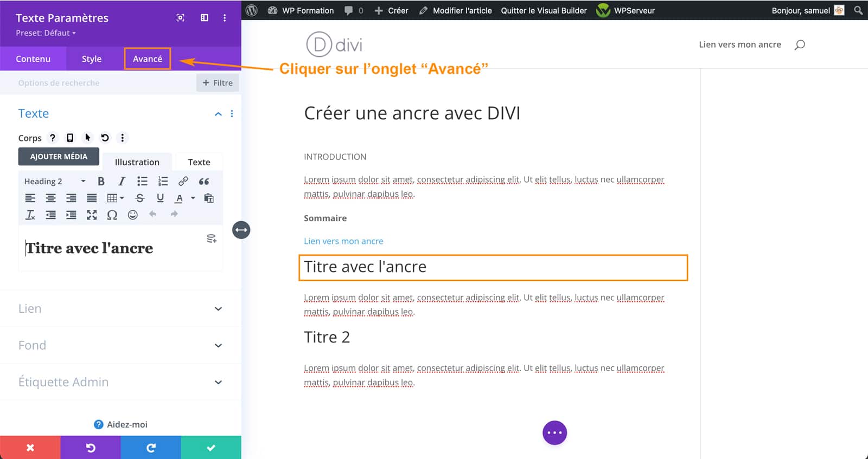This screenshot has width=868, height=459.
Task: Toggle bold formatting
Action: (101, 182)
